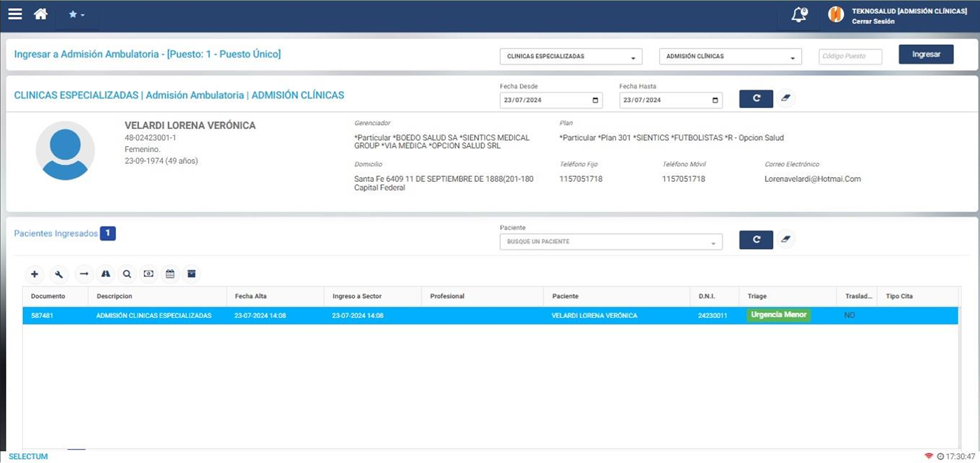Viewport: 980px width, 463px height.
Task: Click the road icon in patient toolbar
Action: (106, 274)
